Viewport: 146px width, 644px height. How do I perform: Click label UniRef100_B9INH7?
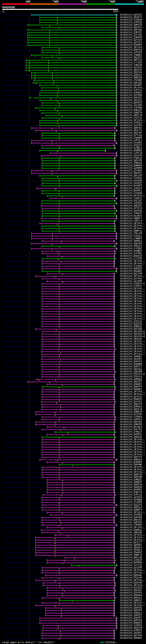pyautogui.click(x=131, y=85)
